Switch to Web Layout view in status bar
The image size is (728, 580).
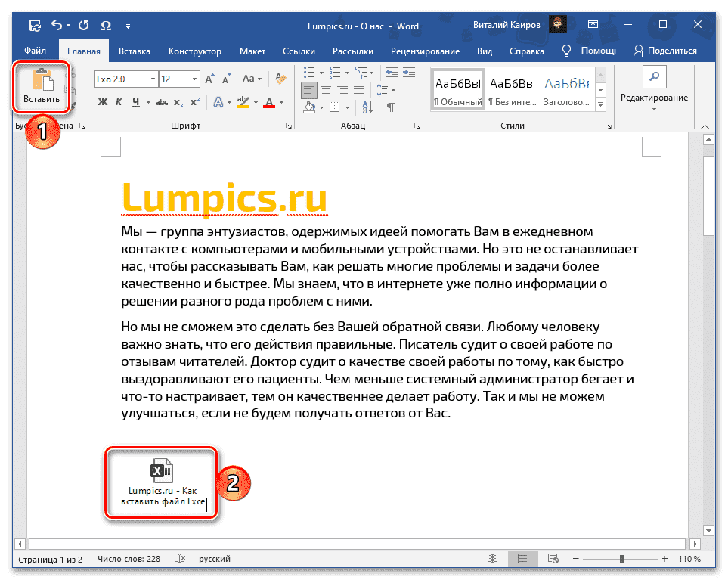click(553, 558)
